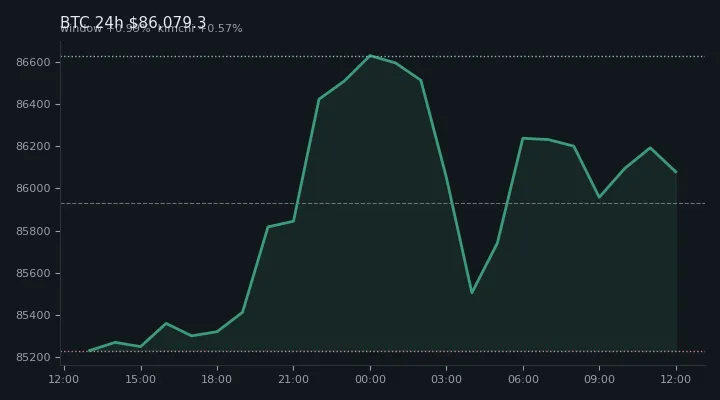Click the y-axis label 85200

[33, 358]
